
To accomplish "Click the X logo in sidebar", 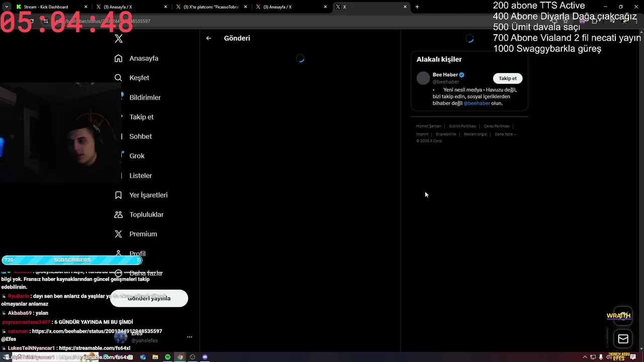I will pyautogui.click(x=119, y=39).
